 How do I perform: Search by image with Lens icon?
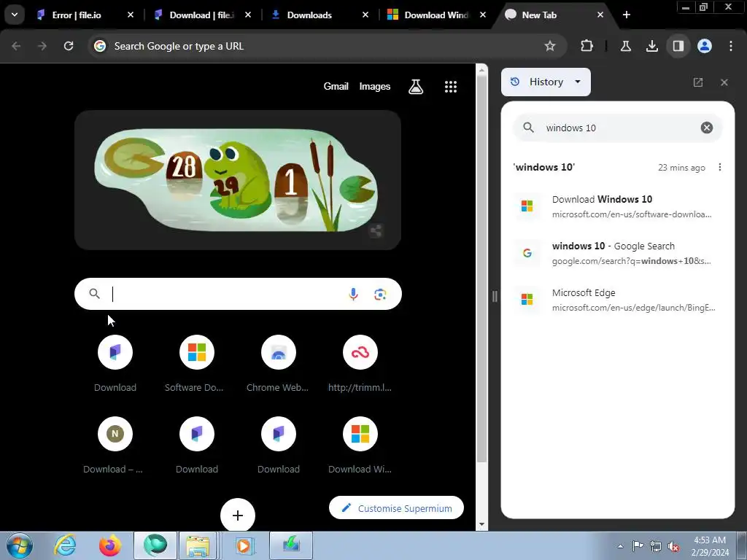[x=379, y=295]
